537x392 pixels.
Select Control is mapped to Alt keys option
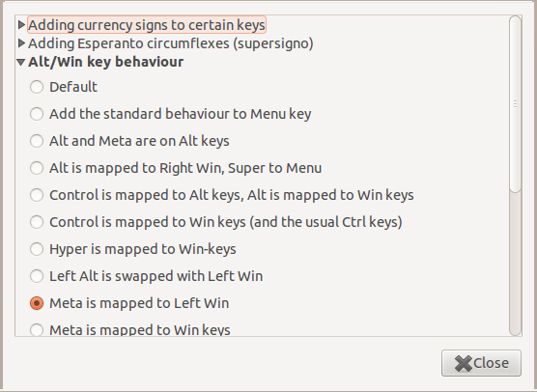[37, 195]
